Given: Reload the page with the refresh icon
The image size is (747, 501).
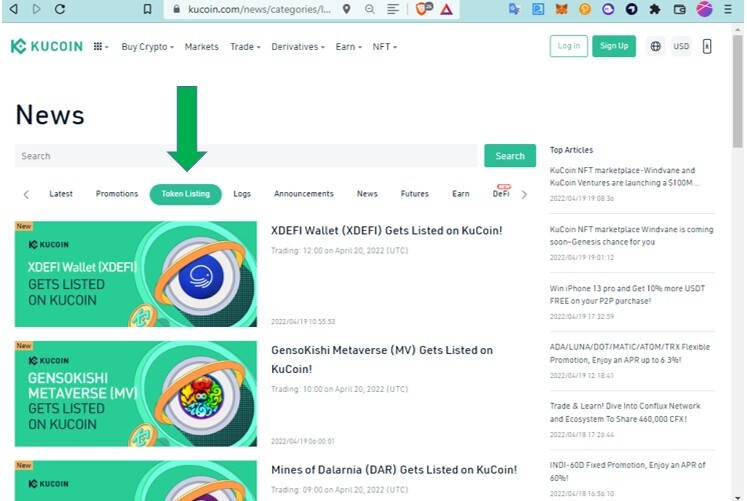Looking at the screenshot, I should tap(60, 9).
